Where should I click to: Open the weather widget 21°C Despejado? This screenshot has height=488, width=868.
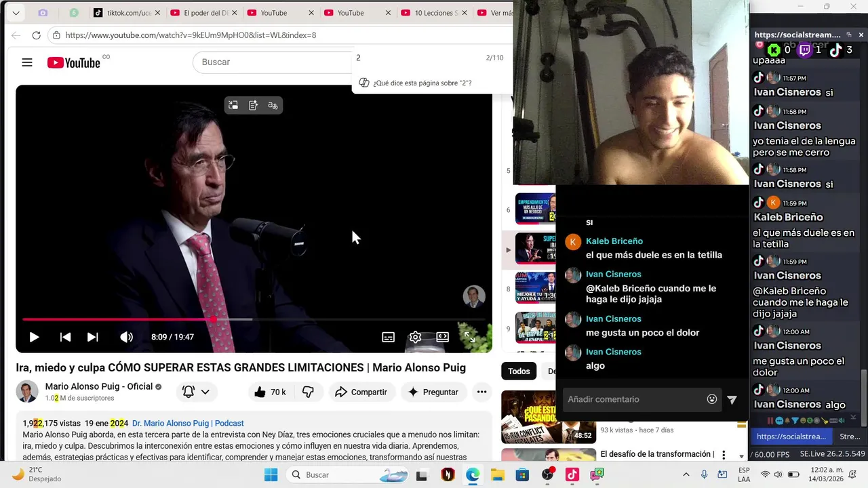(37, 474)
